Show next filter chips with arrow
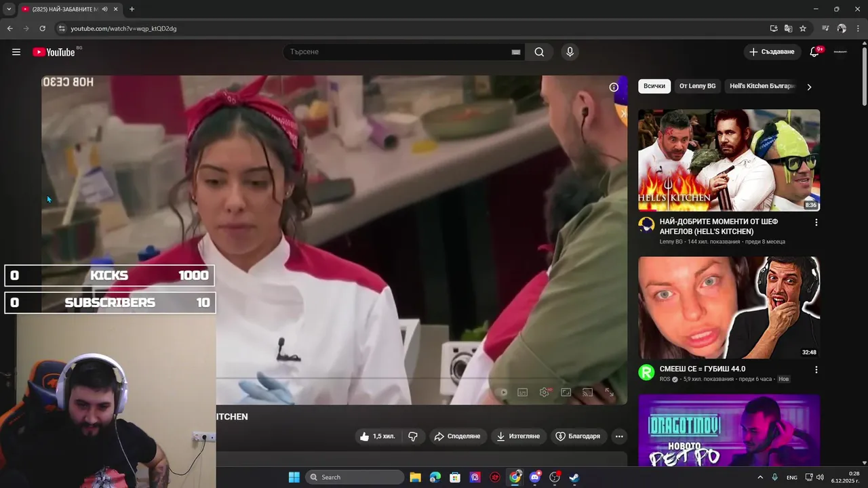 (809, 87)
